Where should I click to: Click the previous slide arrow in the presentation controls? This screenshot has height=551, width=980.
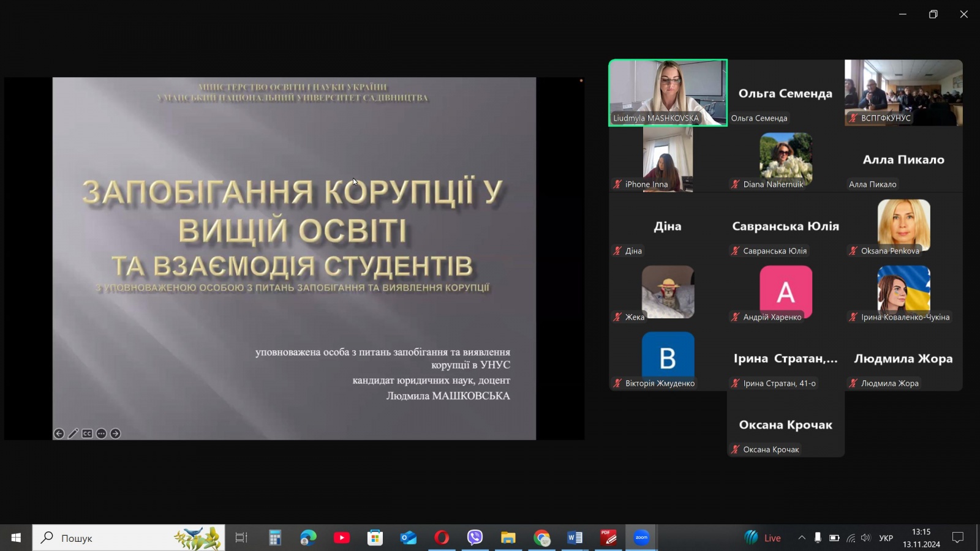tap(59, 433)
